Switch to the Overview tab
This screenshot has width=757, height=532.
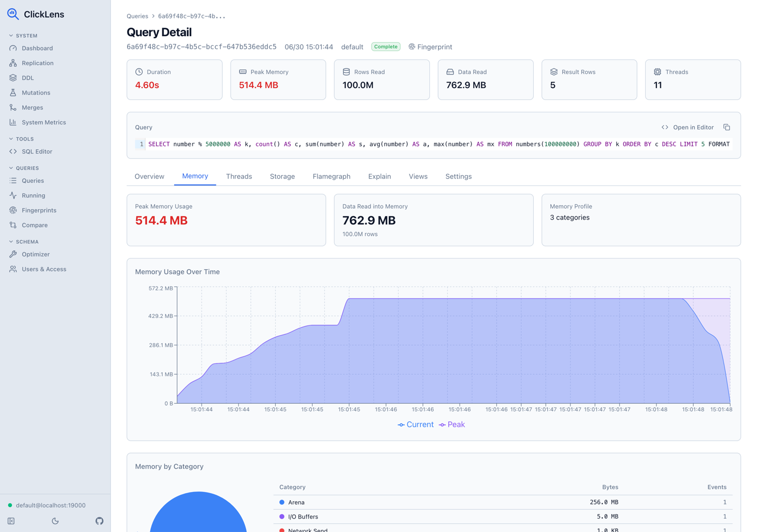point(149,176)
